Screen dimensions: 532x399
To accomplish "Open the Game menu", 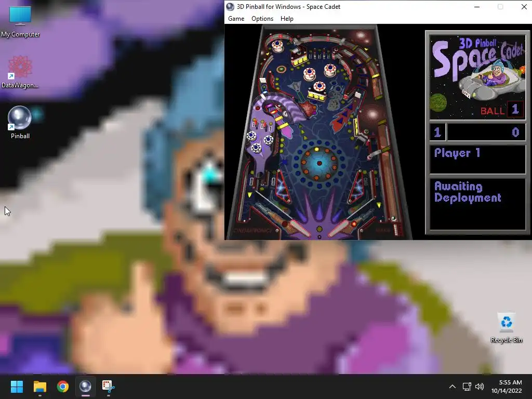I will pyautogui.click(x=236, y=19).
